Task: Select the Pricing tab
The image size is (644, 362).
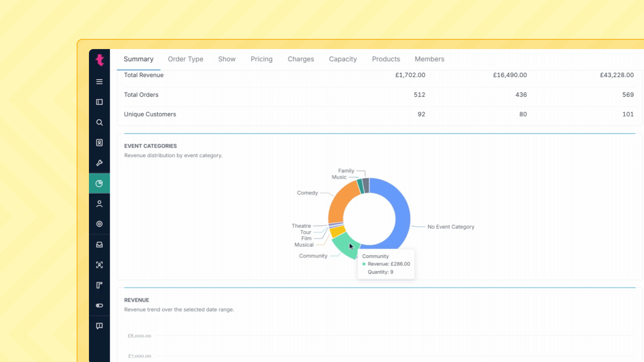Action: click(262, 59)
